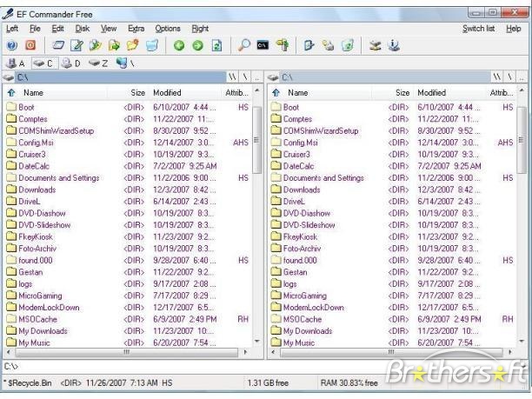This screenshot has height=399, width=532.
Task: Select Documents and Settings in left panel
Action: click(59, 178)
